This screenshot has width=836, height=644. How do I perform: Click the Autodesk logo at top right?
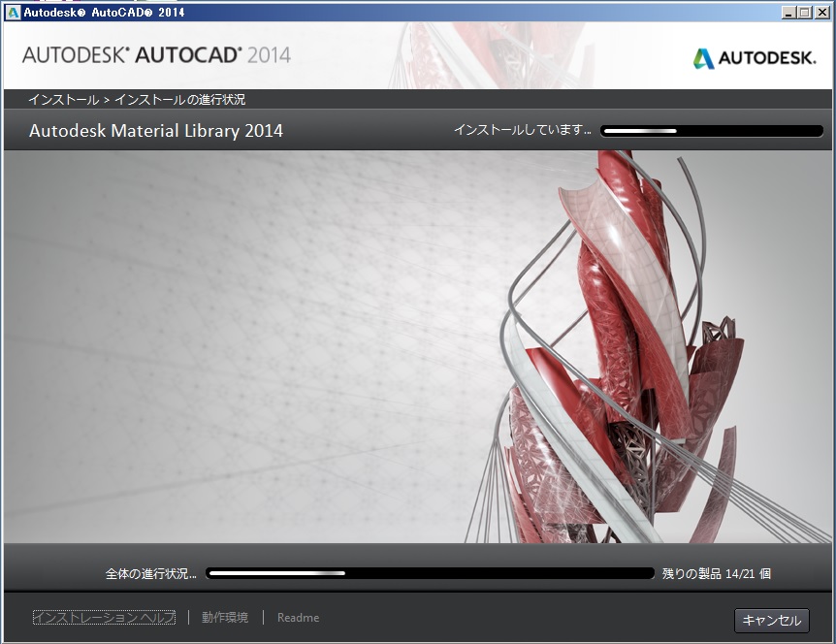pyautogui.click(x=754, y=59)
